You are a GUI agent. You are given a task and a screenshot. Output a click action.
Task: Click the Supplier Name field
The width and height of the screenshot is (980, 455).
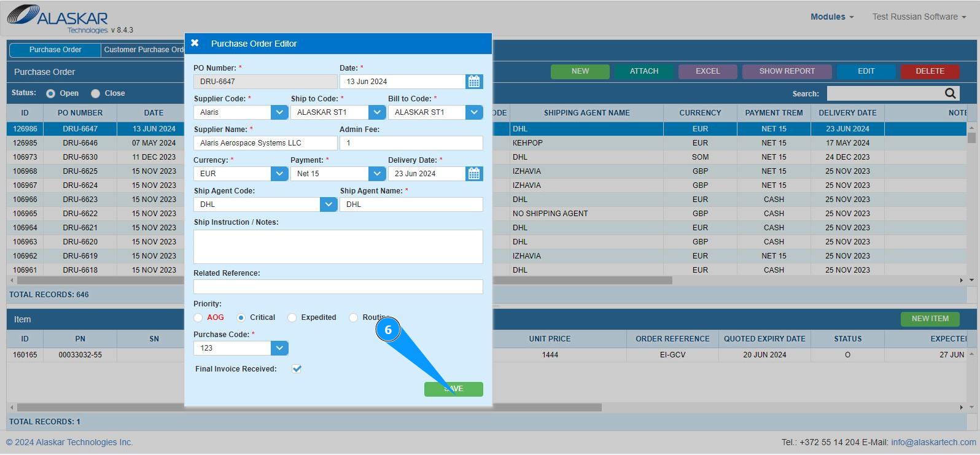click(x=265, y=143)
